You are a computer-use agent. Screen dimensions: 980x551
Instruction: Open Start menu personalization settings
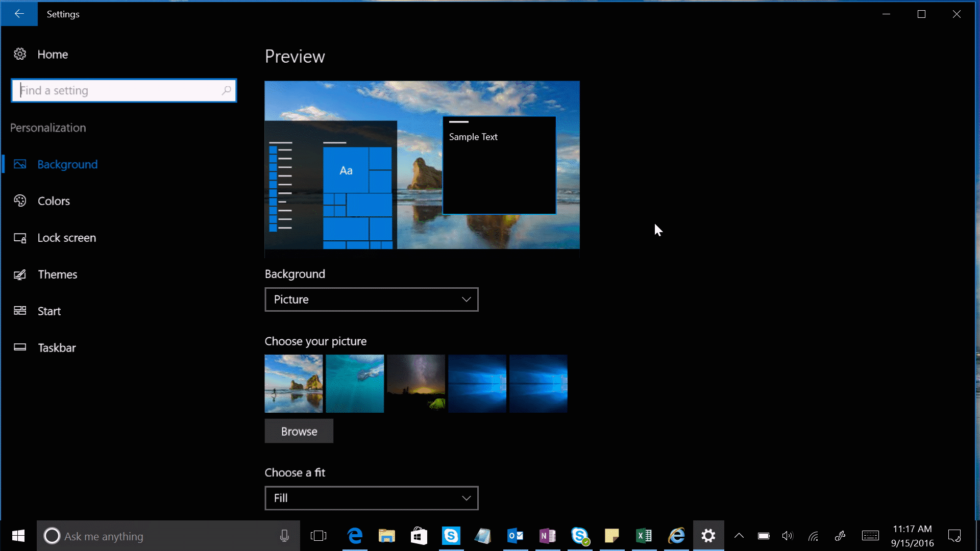(49, 311)
